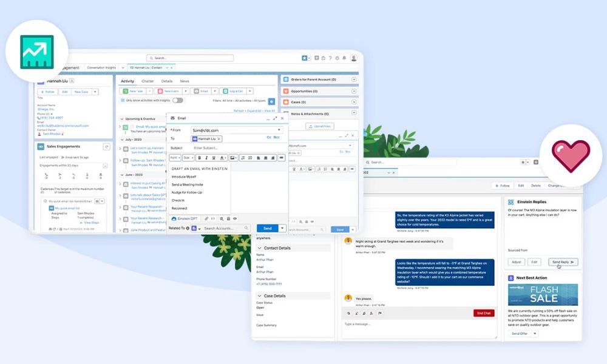Apply numbered list in the front email composer

243,158
